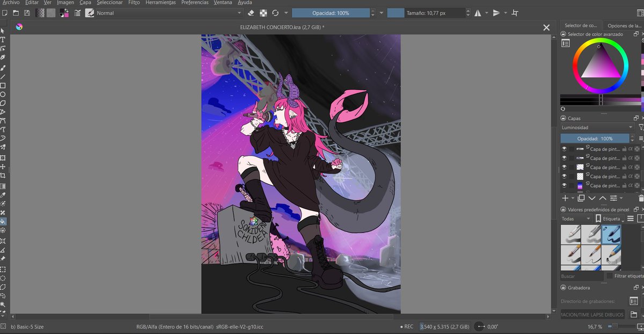This screenshot has height=334, width=644.
Task: Close the ELIZABETH CONCIERTO.kra document tab
Action: pos(546,27)
